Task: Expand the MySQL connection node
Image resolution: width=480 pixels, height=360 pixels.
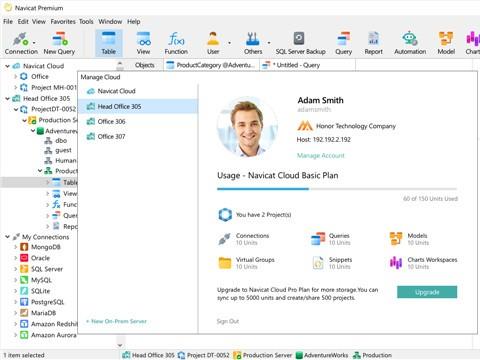Action: (15, 280)
